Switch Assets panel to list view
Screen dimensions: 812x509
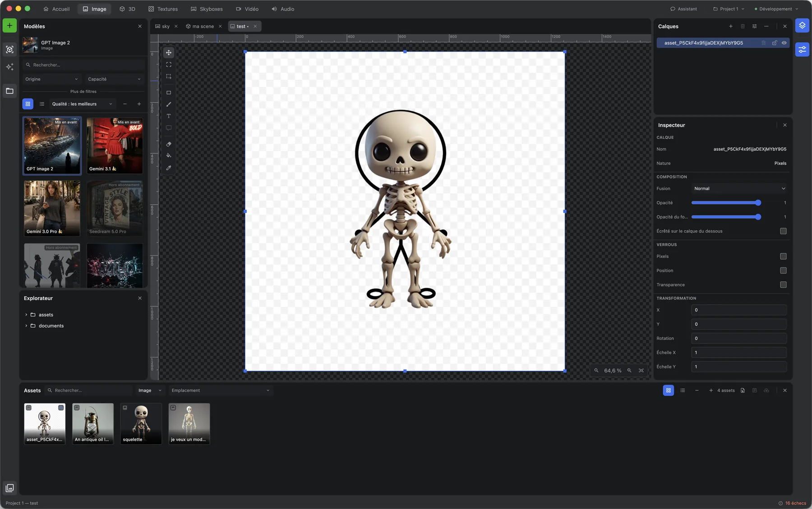pos(683,390)
